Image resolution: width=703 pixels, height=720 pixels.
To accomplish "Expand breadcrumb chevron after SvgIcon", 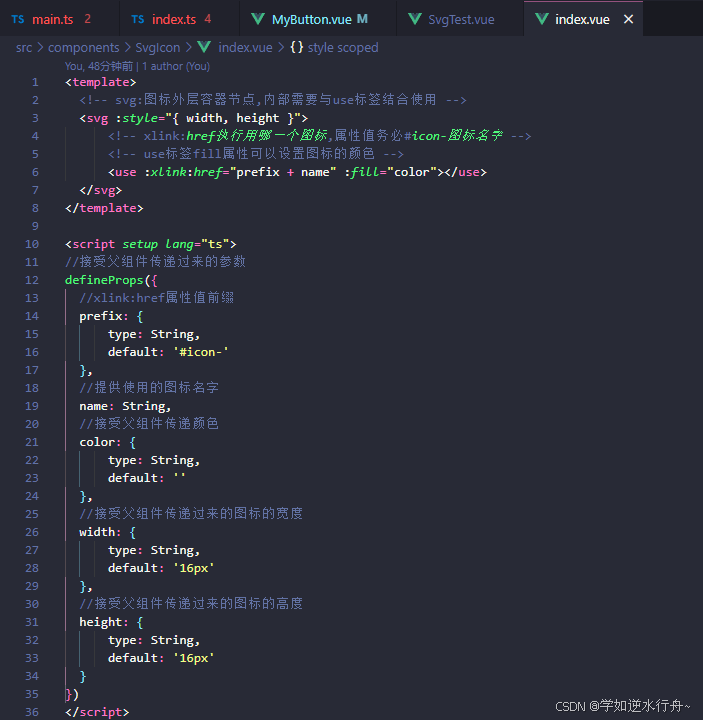I will tap(189, 47).
